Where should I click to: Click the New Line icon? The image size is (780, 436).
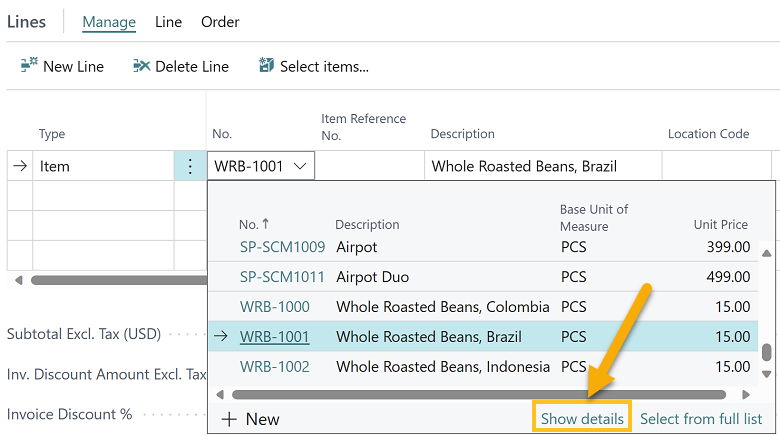[29, 66]
